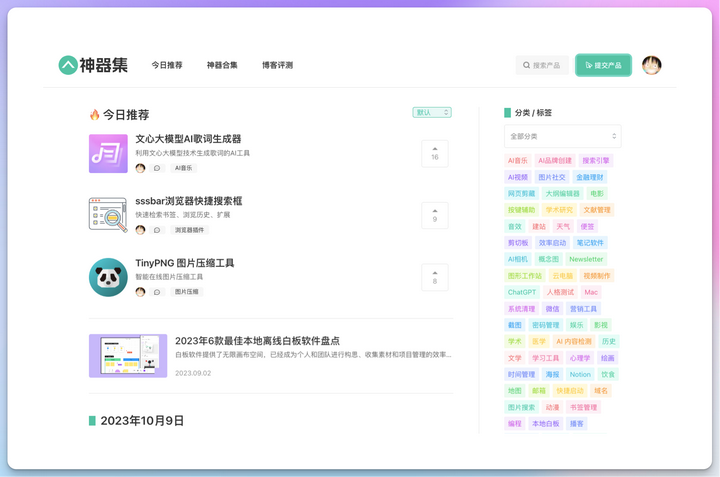This screenshot has height=477, width=720.
Task: Select the 剪切板 tag
Action: 518,243
